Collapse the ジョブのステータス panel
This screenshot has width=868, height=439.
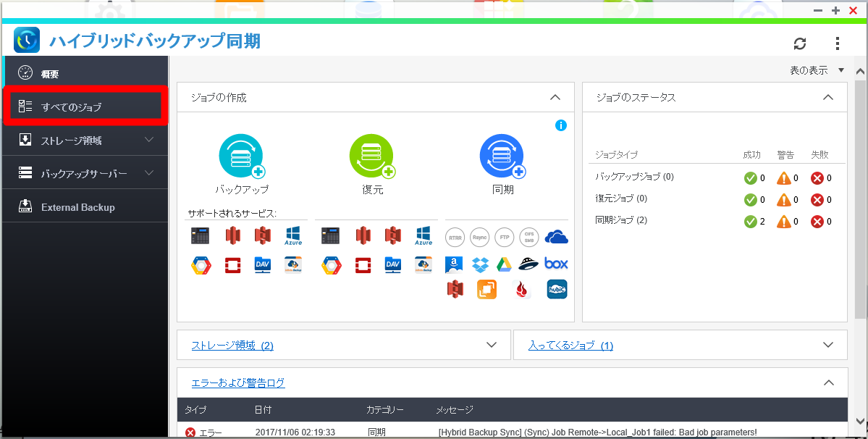pos(828,97)
